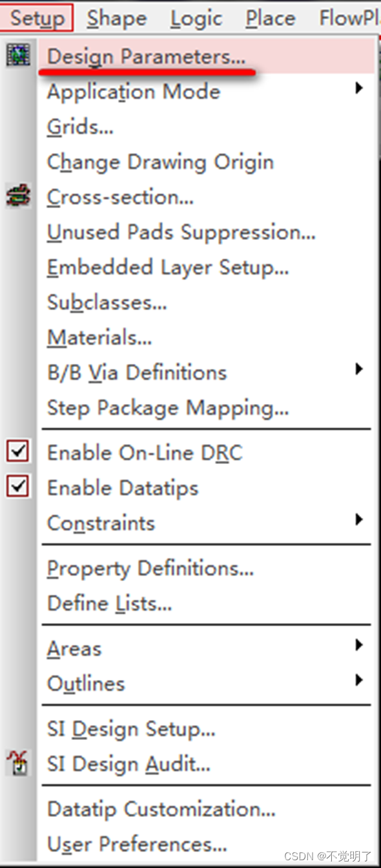This screenshot has width=381, height=868.
Task: Choose Property Definitions...
Action: pos(150,569)
